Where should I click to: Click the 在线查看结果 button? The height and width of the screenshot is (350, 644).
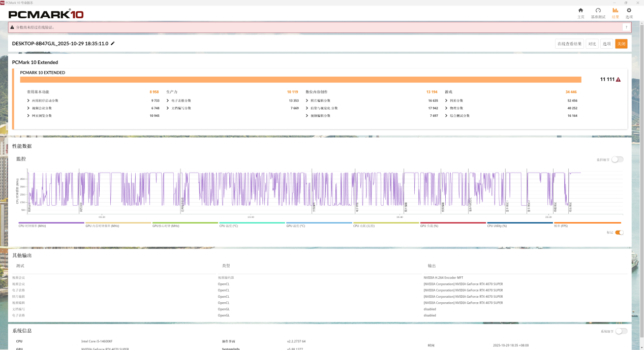pyautogui.click(x=569, y=44)
